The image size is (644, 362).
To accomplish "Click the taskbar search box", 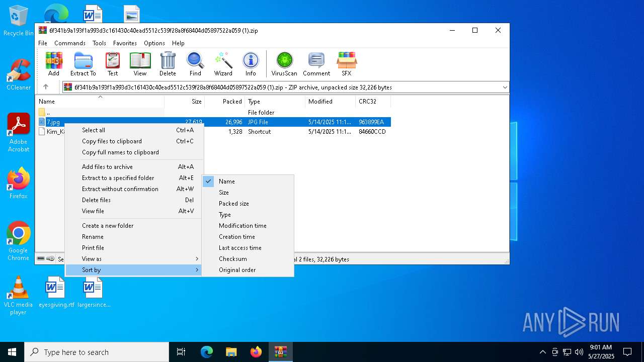I will [x=97, y=352].
